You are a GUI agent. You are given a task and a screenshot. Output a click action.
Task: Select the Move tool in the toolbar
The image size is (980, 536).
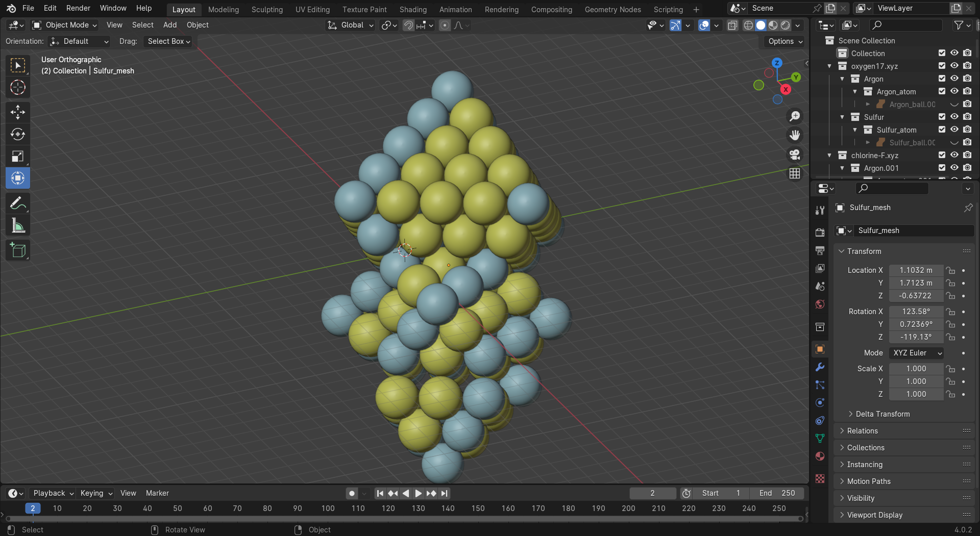(x=18, y=112)
